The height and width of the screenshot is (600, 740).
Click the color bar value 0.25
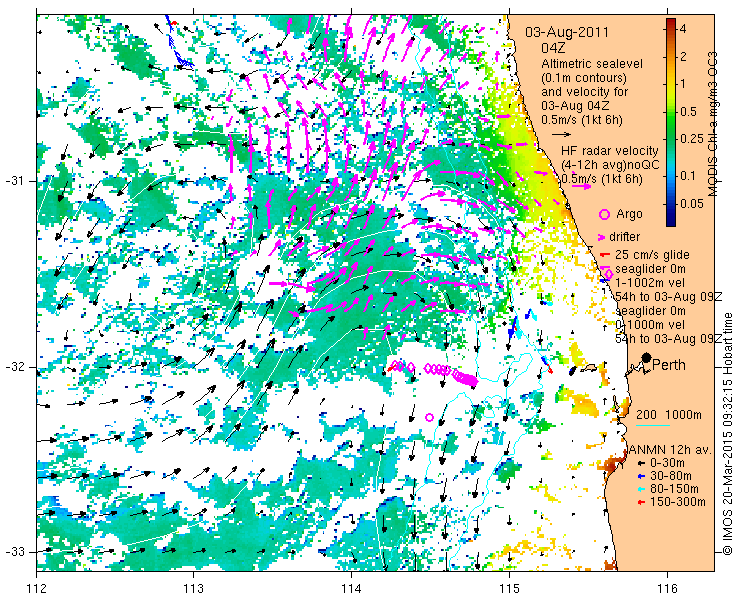click(691, 139)
